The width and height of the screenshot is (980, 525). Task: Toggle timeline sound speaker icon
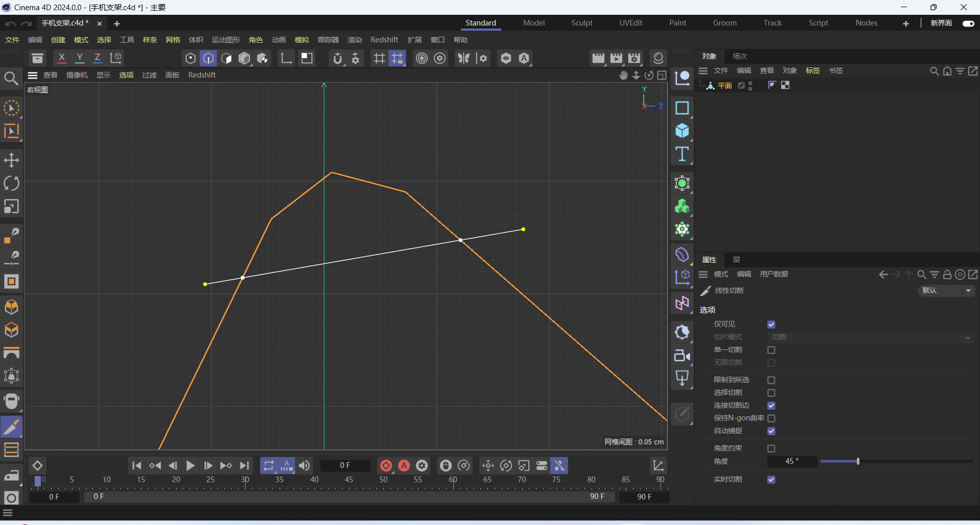(305, 465)
